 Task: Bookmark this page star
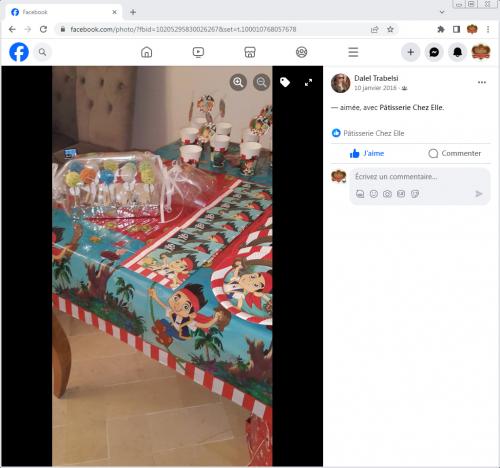click(390, 29)
